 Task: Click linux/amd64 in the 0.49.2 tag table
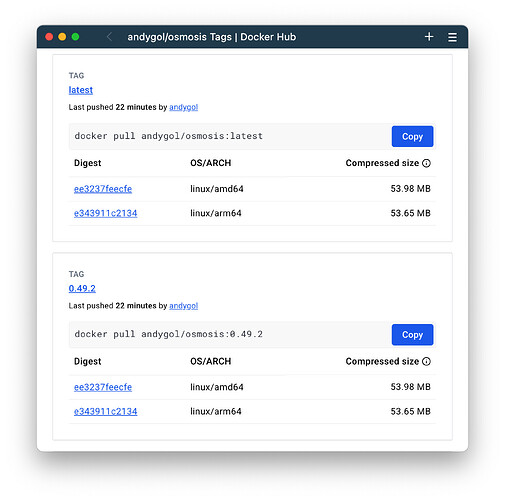coord(217,387)
